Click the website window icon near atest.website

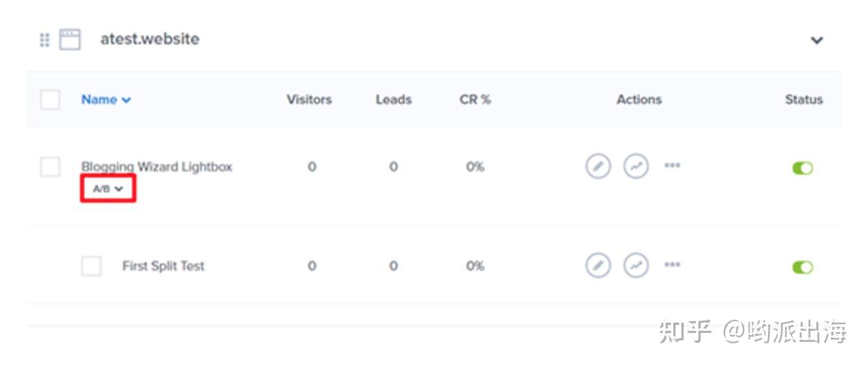click(x=70, y=40)
